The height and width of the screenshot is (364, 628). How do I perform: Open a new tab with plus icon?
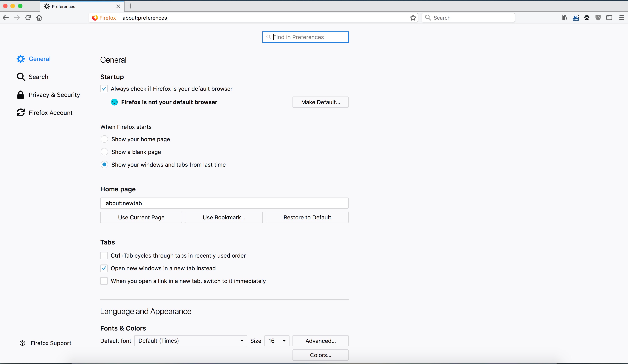[130, 6]
